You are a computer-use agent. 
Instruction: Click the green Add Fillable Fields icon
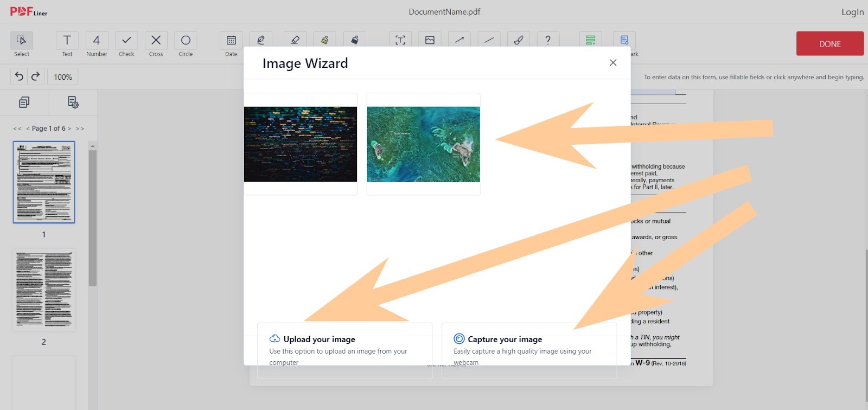pyautogui.click(x=590, y=40)
